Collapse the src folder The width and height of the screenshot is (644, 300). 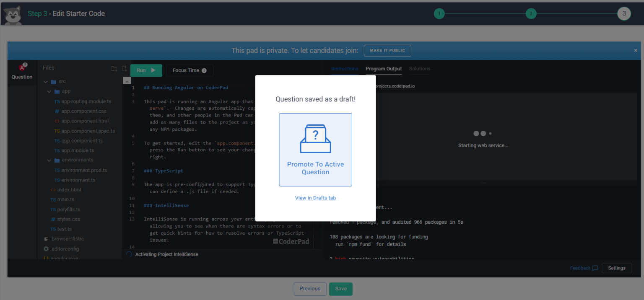tap(45, 81)
